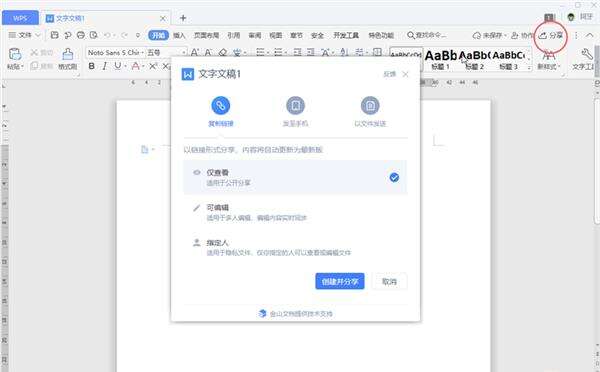The height and width of the screenshot is (372, 600).
Task: Open the Insert ribbon tab
Action: coord(179,36)
